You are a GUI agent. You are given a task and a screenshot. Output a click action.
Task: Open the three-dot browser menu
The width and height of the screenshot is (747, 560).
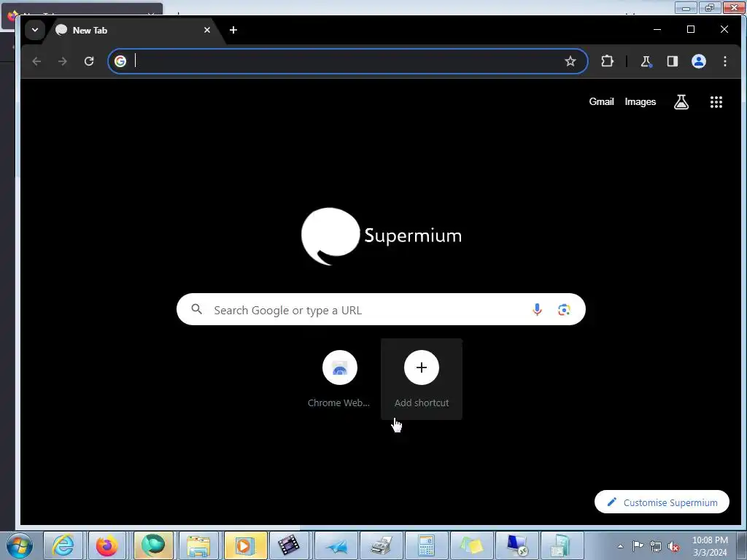point(724,61)
